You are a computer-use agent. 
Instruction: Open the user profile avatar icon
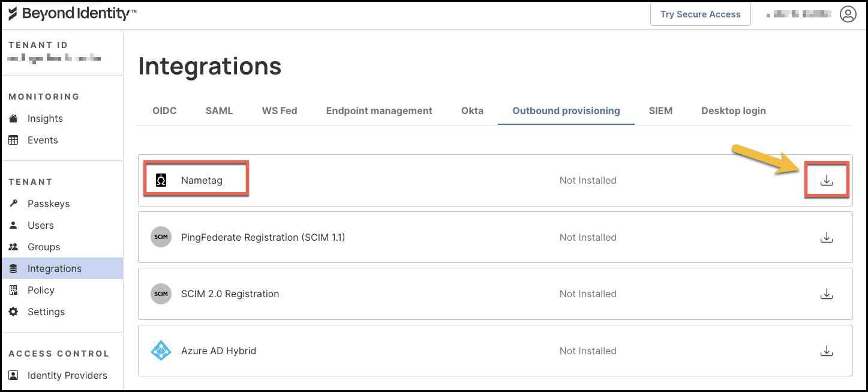[848, 14]
